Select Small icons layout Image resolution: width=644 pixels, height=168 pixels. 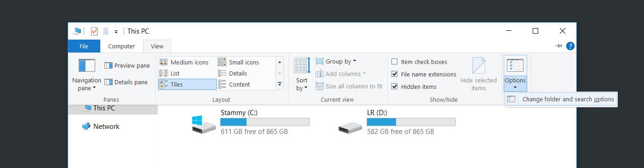click(239, 62)
